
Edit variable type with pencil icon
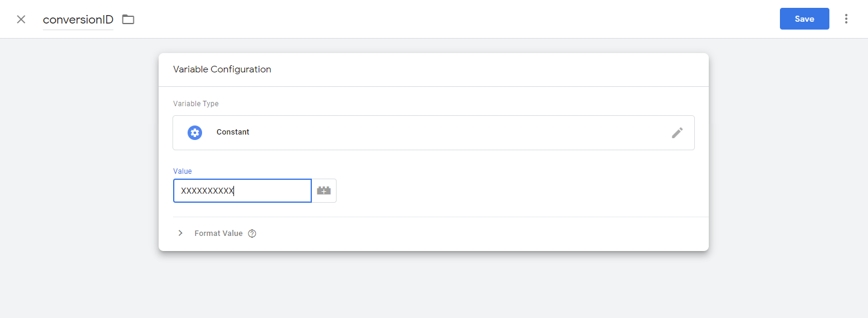click(x=677, y=133)
